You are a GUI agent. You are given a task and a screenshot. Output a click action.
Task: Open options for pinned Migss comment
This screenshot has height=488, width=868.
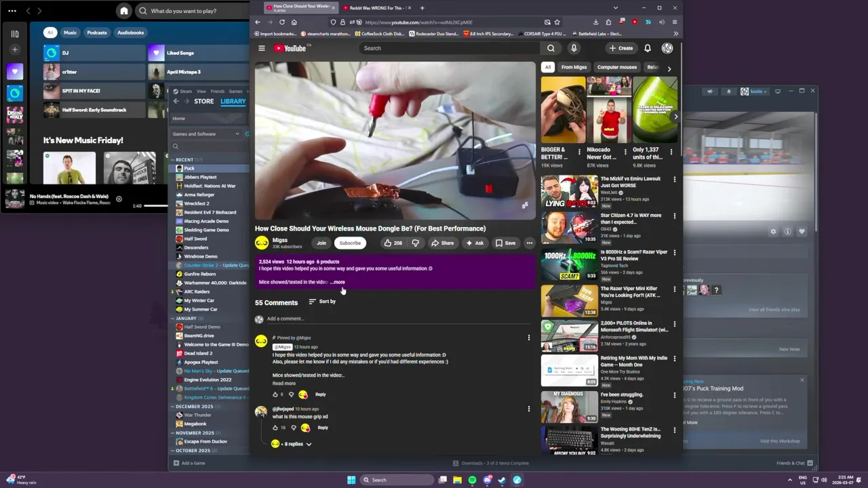(528, 338)
